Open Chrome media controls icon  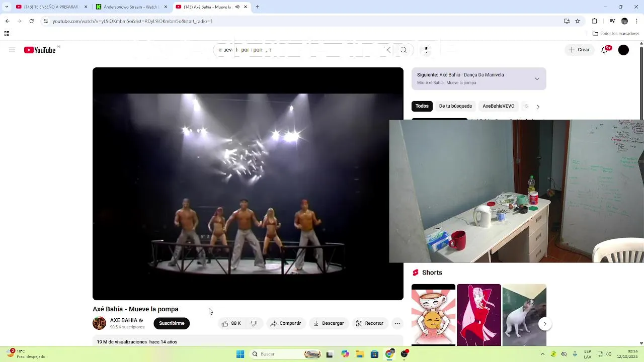click(612, 21)
